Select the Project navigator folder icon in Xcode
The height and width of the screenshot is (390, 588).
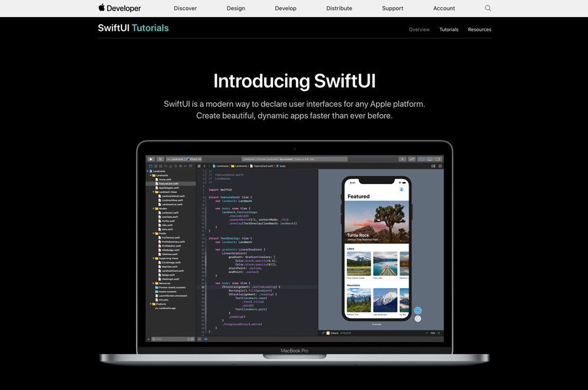pos(151,166)
